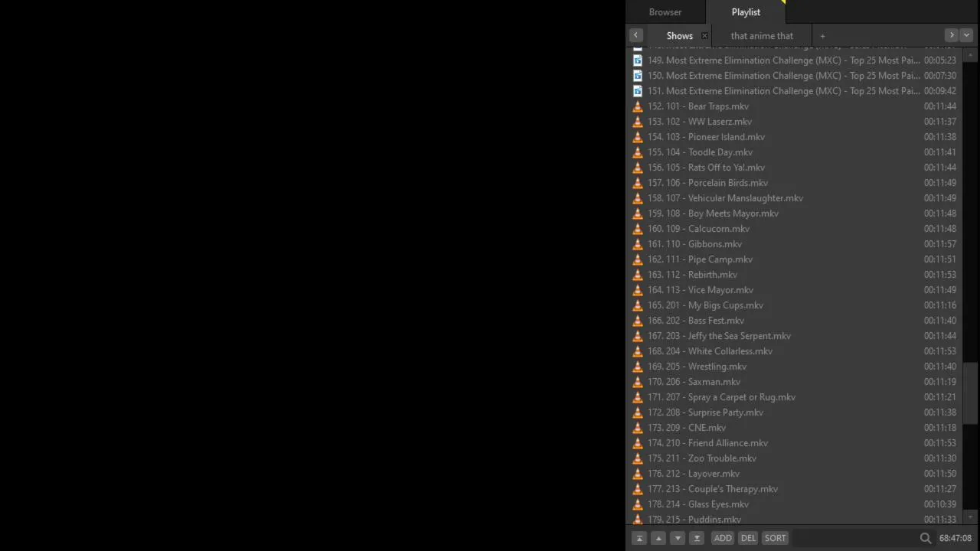Click the VLC icon beside Zoo Trouble.mkv
Viewport: 980px width, 551px height.
pyautogui.click(x=638, y=458)
